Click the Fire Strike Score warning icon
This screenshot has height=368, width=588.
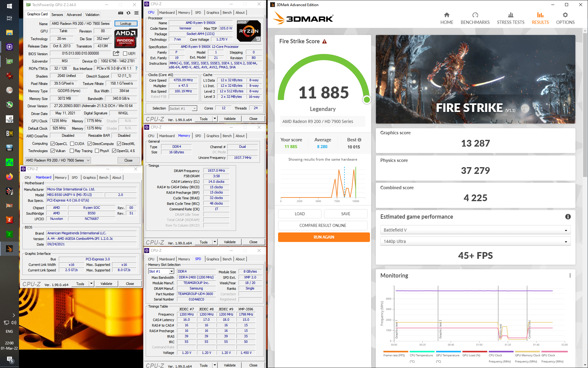click(325, 41)
